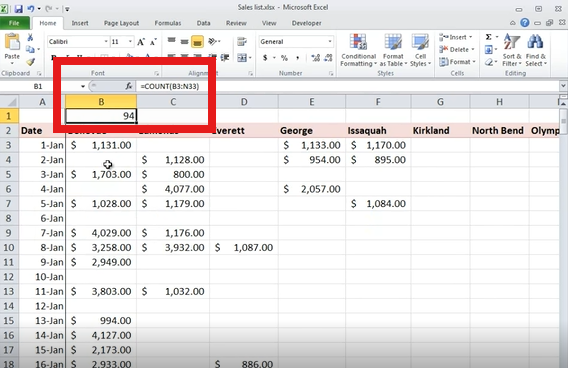Open the Customize Quick Access Toolbar dropdown
The image size is (568, 368).
(x=67, y=9)
